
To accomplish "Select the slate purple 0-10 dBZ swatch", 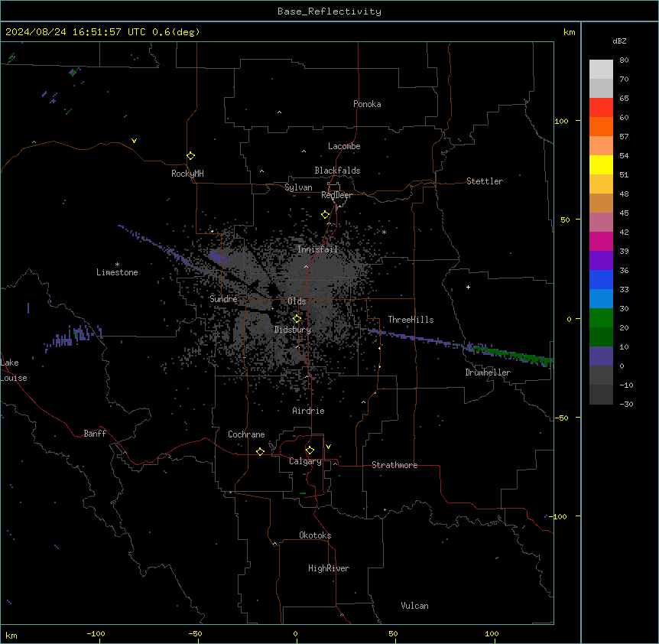I will pyautogui.click(x=601, y=356).
